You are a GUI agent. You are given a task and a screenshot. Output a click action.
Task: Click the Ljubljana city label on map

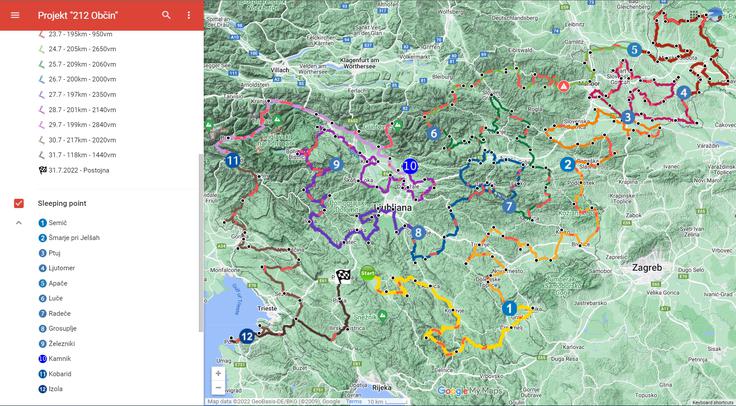click(x=393, y=207)
